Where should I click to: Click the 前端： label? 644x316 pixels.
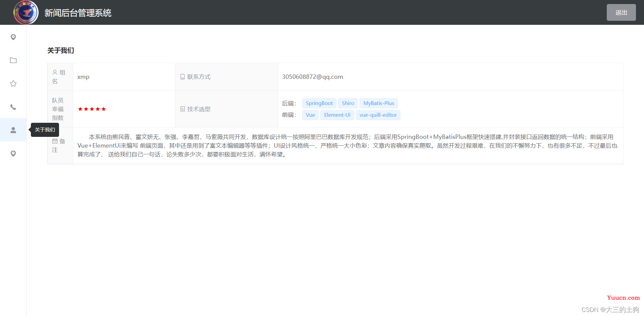[289, 115]
